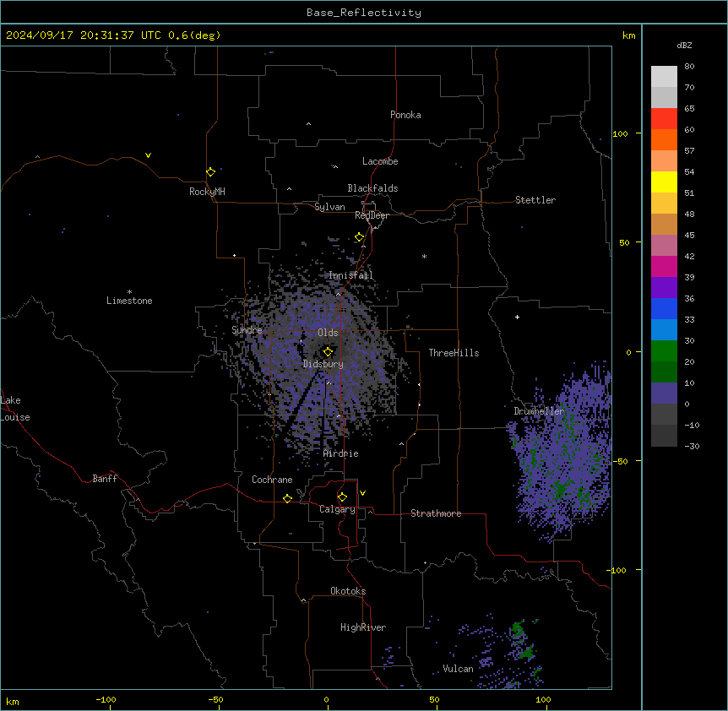
Task: Click the yellow 54 dBZ color swatch
Action: (x=664, y=182)
